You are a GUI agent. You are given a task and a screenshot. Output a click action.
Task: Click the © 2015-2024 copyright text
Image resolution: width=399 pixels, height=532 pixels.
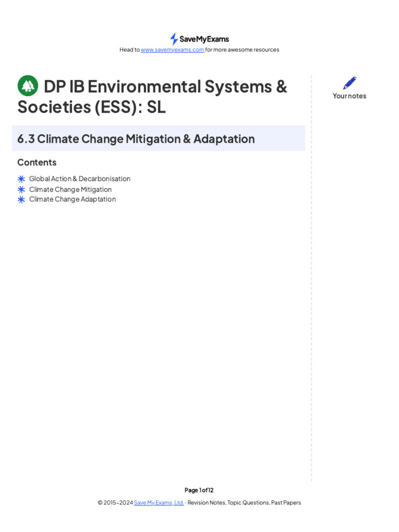click(x=115, y=502)
